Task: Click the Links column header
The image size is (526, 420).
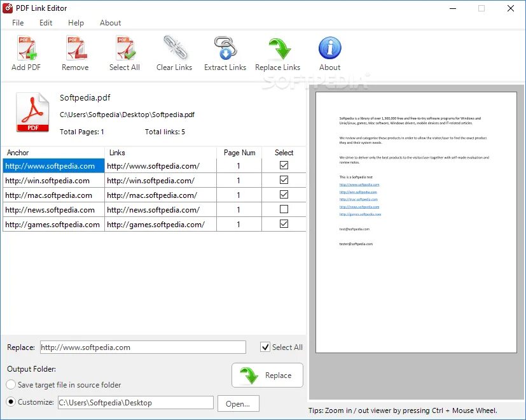Action: tap(161, 153)
